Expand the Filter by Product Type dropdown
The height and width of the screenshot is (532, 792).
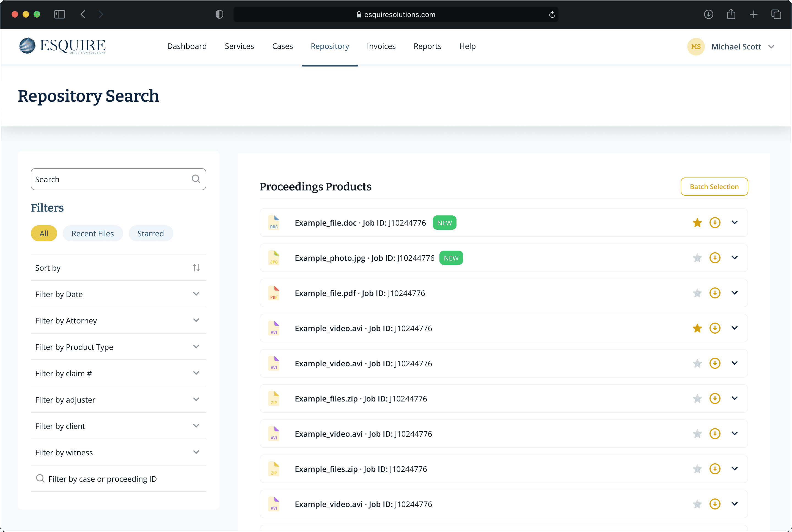(196, 347)
